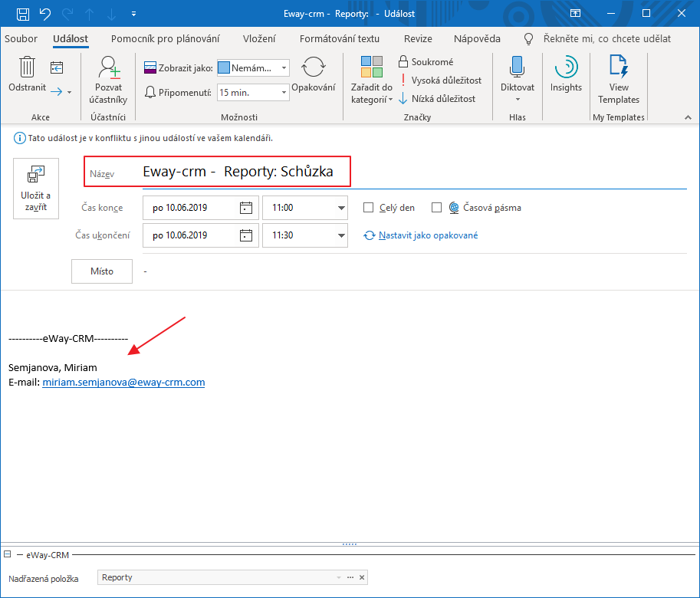Undo last action with the undo arrow

coord(45,14)
